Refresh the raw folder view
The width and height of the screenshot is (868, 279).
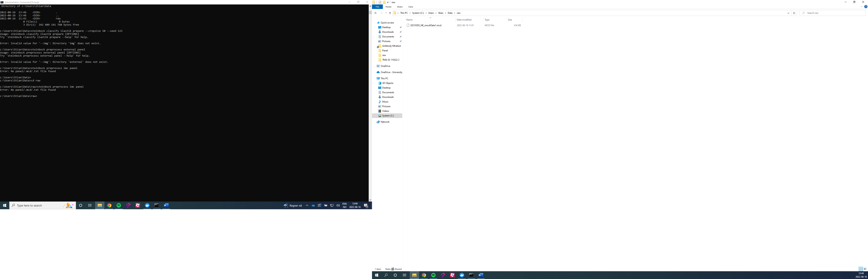794,13
